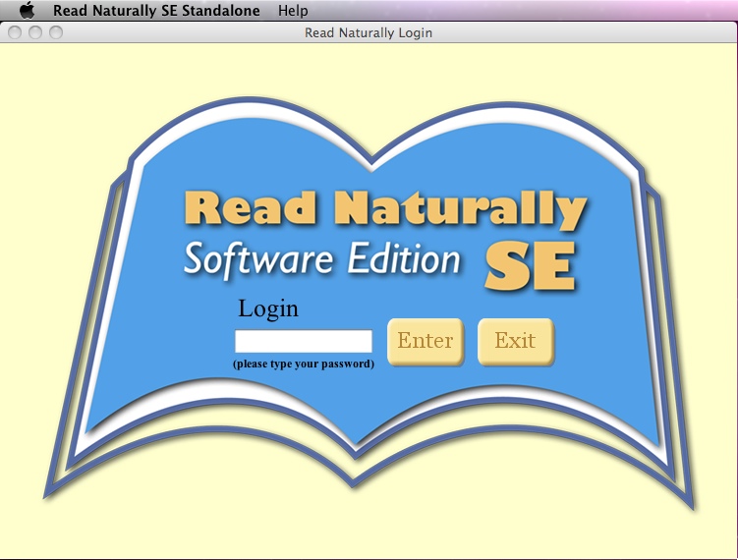The height and width of the screenshot is (560, 738).
Task: Minimize the Read Naturally Login window
Action: [x=35, y=32]
